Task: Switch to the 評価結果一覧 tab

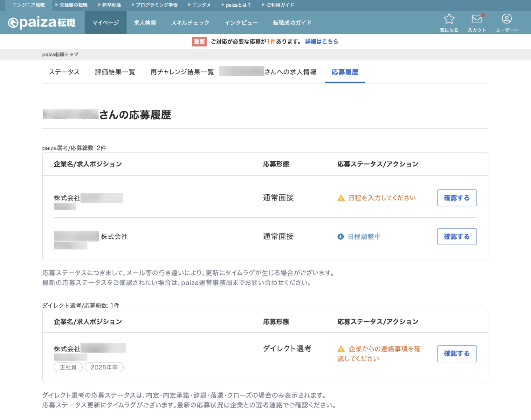Action: point(115,72)
